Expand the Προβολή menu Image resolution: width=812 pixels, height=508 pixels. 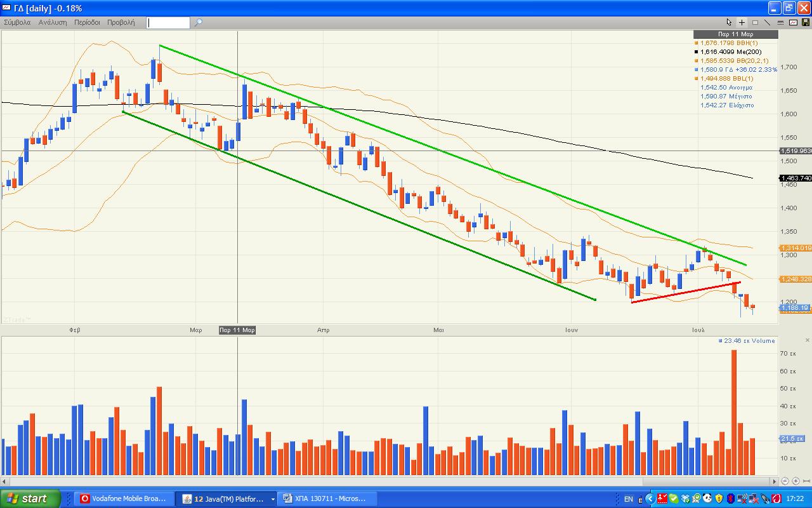(121, 22)
